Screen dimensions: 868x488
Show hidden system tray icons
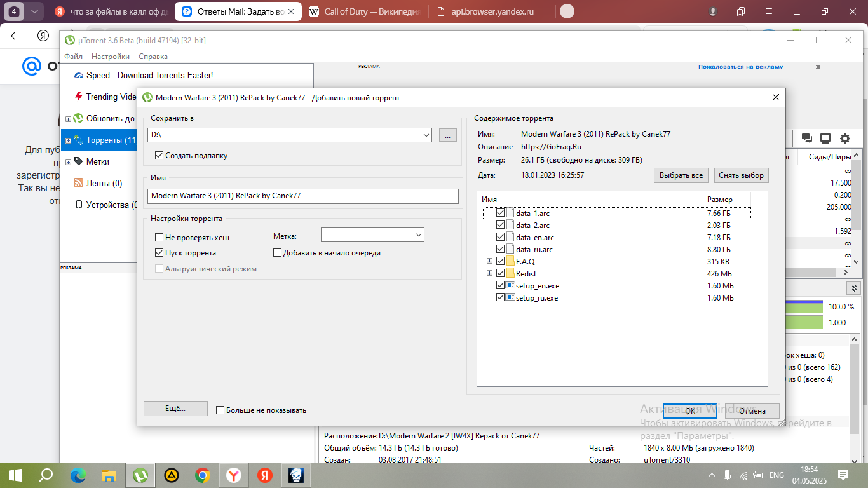712,475
